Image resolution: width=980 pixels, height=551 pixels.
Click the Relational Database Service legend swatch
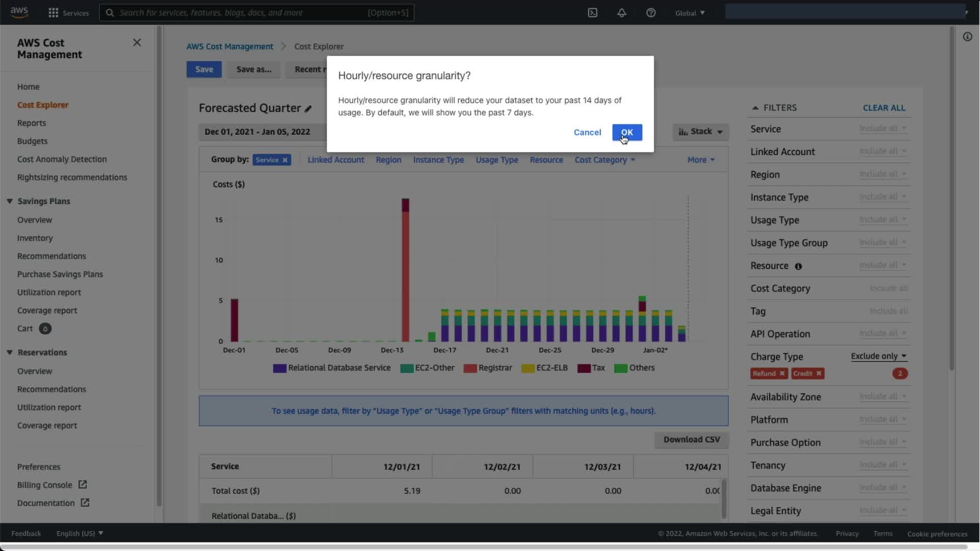[x=279, y=368]
